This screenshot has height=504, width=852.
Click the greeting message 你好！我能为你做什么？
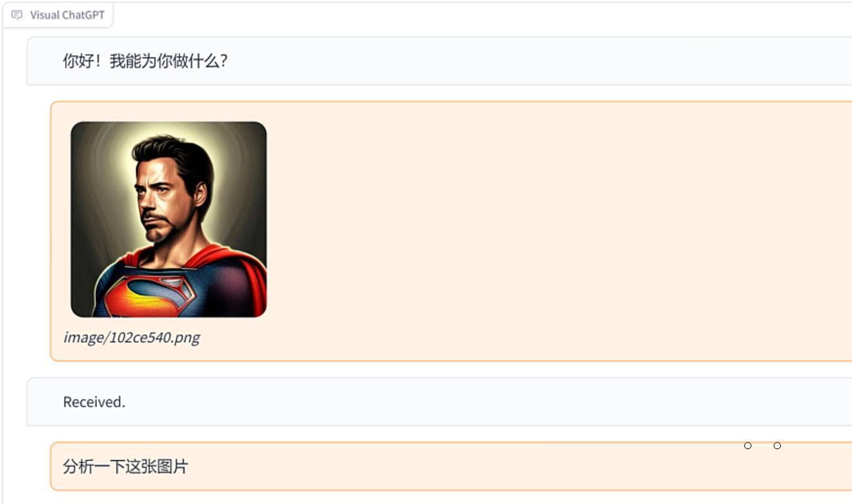click(145, 61)
